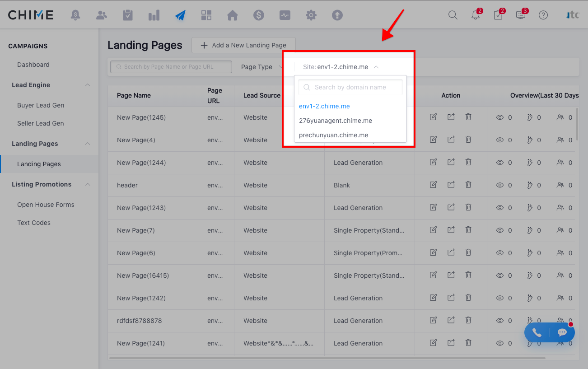Collapse the Lead Engine section
Screen dimensions: 588x369
pos(88,85)
